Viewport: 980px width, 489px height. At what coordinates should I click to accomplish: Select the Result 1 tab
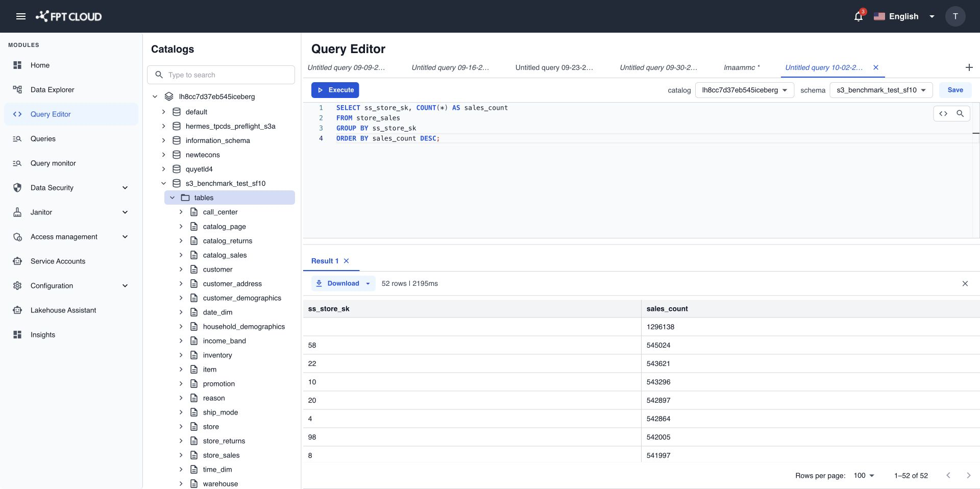pos(325,261)
